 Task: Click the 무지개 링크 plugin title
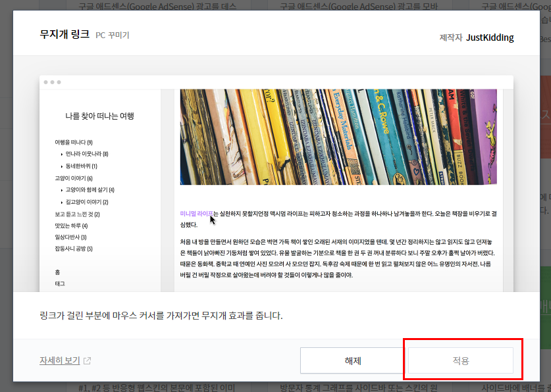(65, 34)
